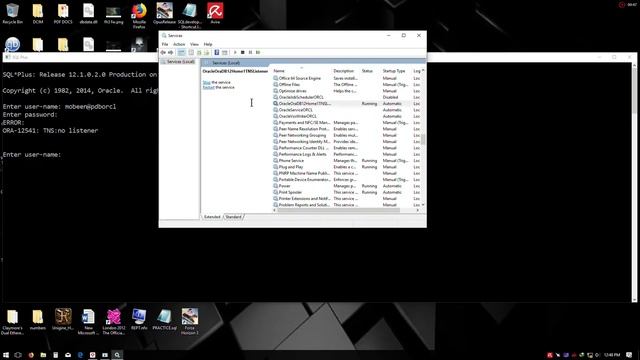Viewport: 640px width, 360px height.
Task: Click the vertical scrollbar in services list
Action: [x=423, y=139]
